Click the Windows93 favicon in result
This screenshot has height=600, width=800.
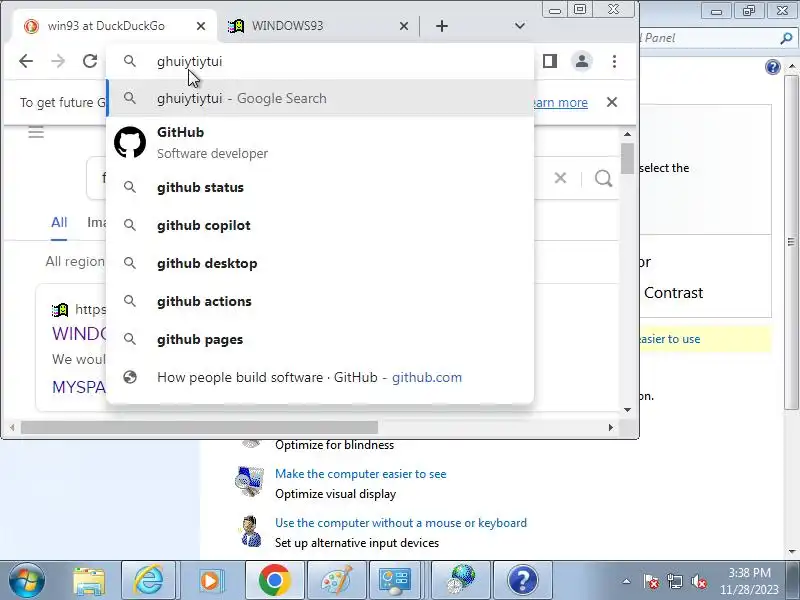pos(60,309)
